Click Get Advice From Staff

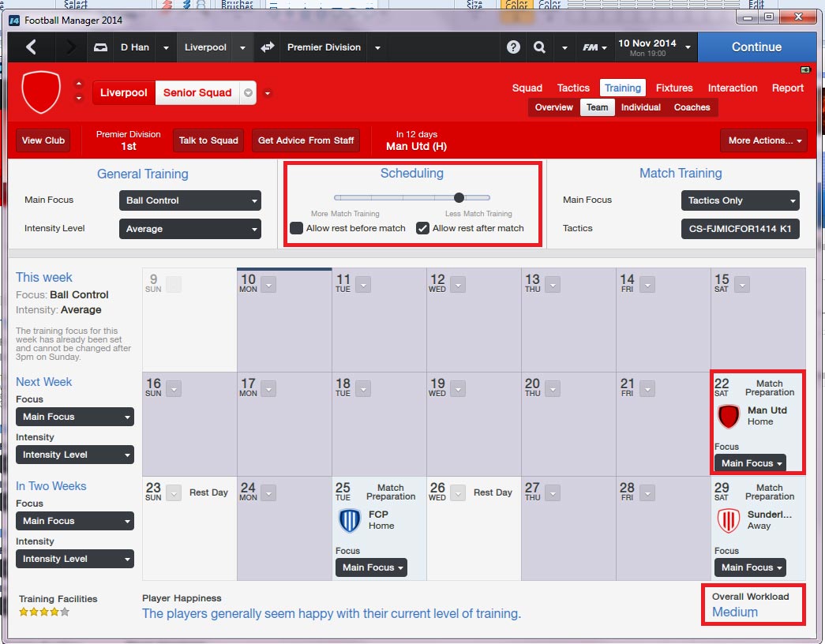coord(306,140)
